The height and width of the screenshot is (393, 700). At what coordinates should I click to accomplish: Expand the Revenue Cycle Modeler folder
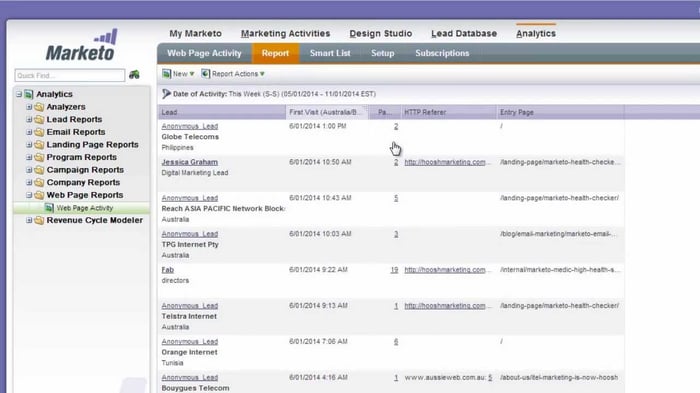[x=29, y=220]
